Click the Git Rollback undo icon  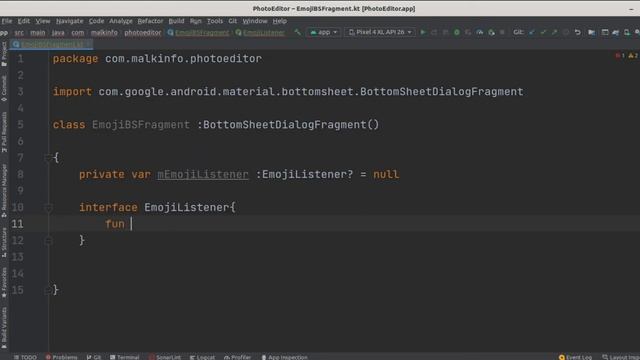click(x=577, y=32)
